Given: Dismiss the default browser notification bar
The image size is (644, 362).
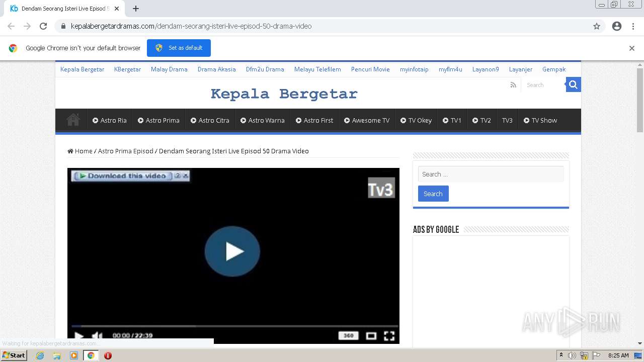Looking at the screenshot, I should 632,48.
